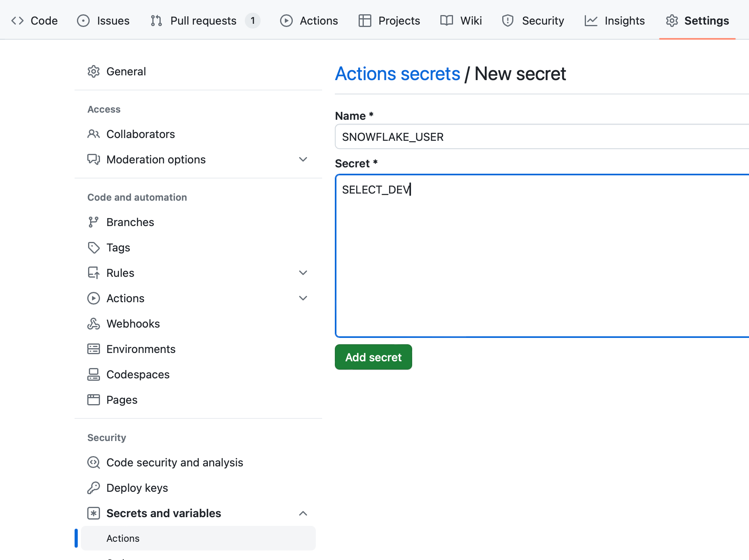Click the Webhooks icon in sidebar
This screenshot has height=560, width=749.
coord(94,323)
